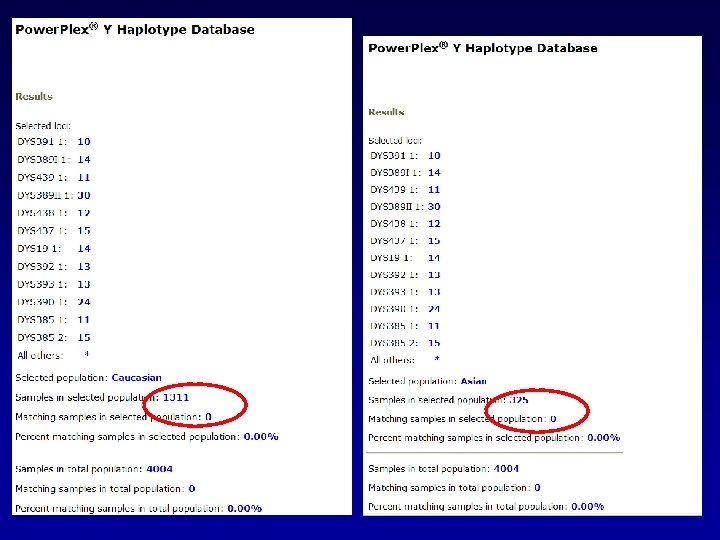Select the DYS438 value 12 in the Caucasian panel

pos(84,213)
